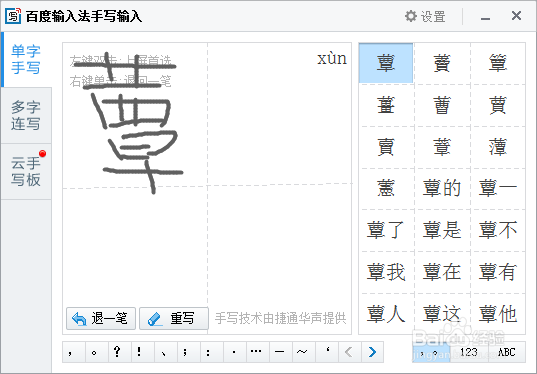Choose candidate character 簟
The height and width of the screenshot is (374, 537).
point(498,63)
